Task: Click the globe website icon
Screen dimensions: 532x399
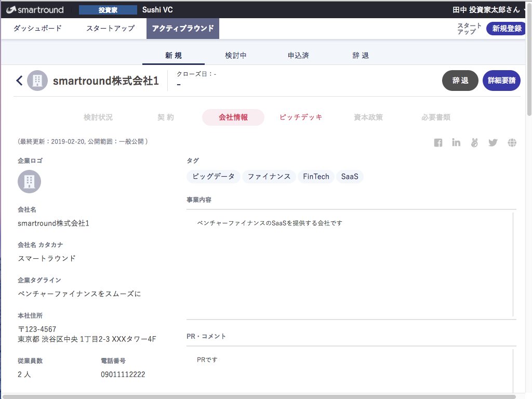Action: 512,143
